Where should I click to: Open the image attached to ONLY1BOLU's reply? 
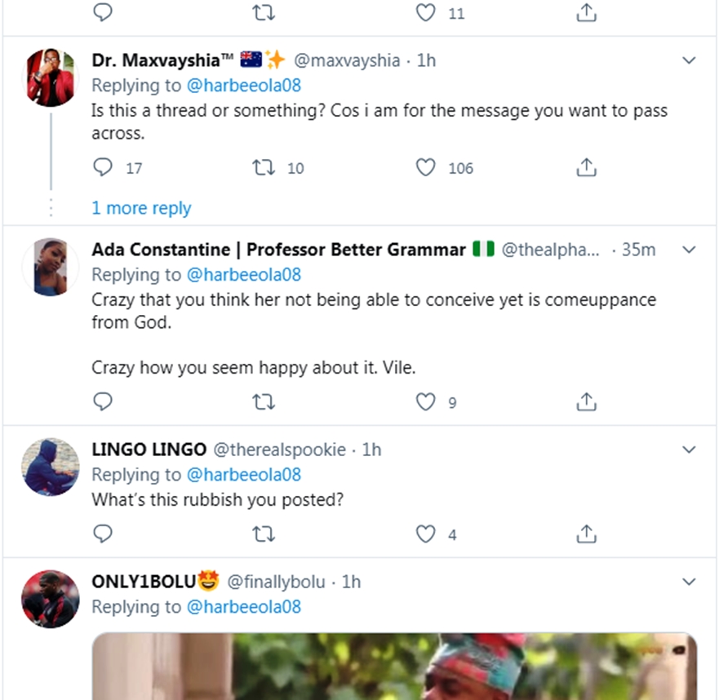(394, 667)
